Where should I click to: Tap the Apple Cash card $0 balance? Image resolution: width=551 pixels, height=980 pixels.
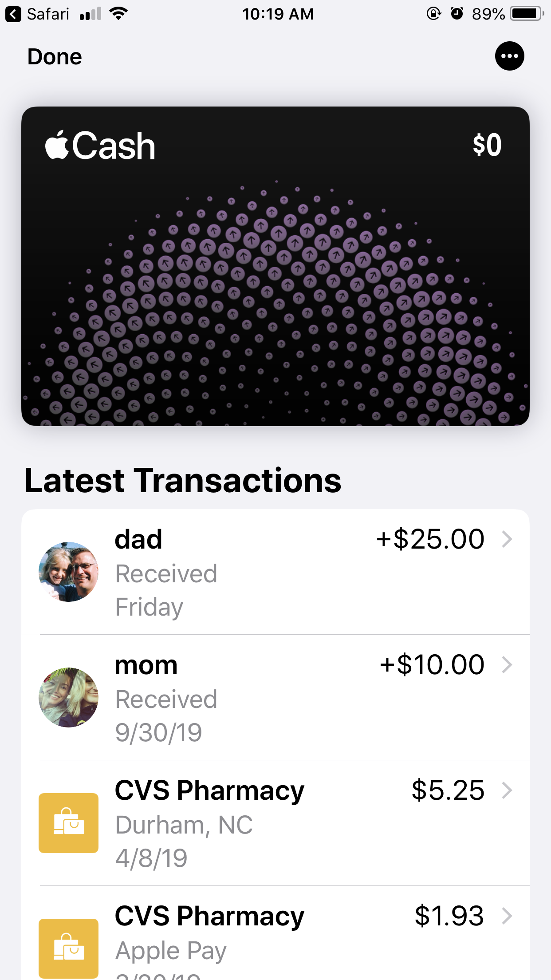coord(487,145)
